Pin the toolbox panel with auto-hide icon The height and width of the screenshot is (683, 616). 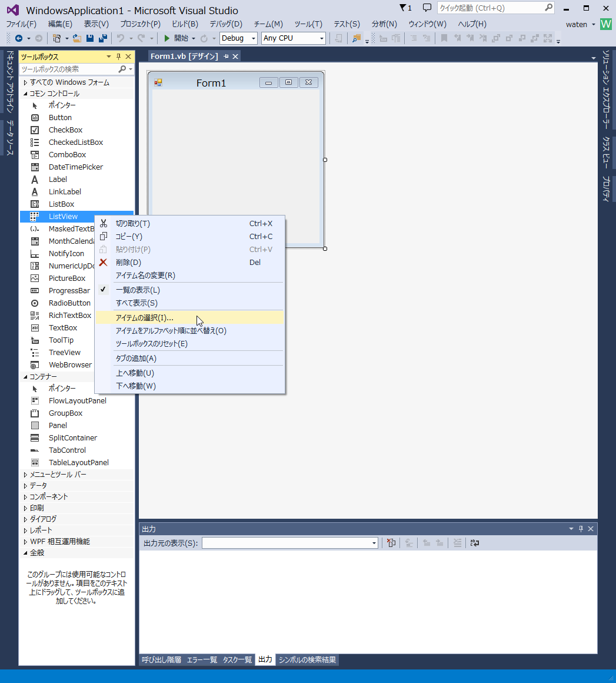click(118, 57)
